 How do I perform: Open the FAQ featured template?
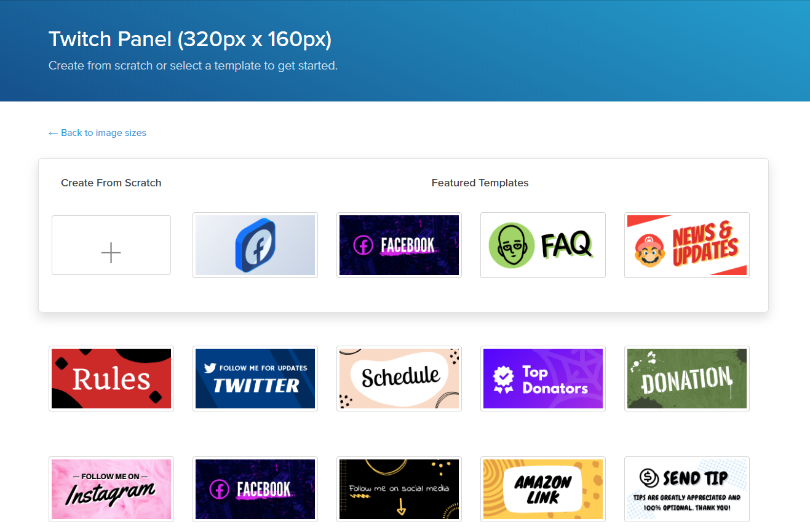point(542,245)
